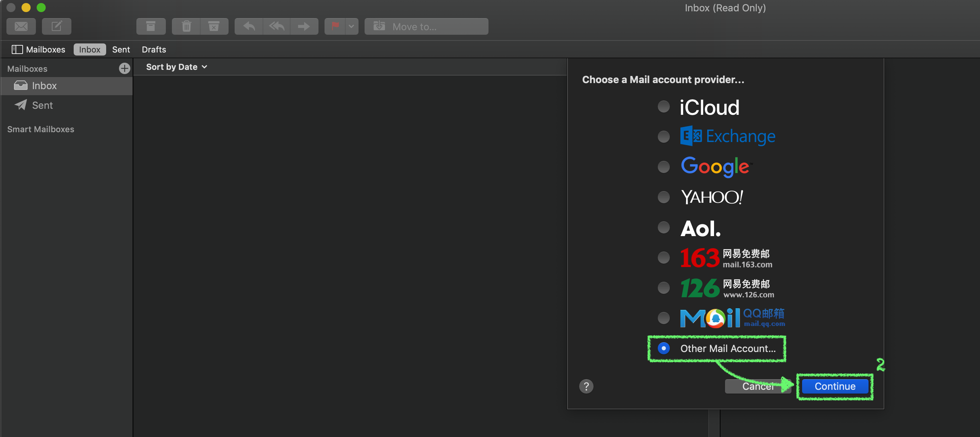
Task: Click the Delete trash icon
Action: (186, 26)
